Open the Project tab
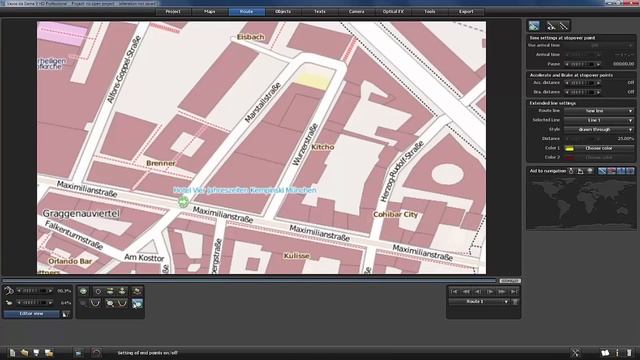The image size is (640, 360). click(173, 11)
